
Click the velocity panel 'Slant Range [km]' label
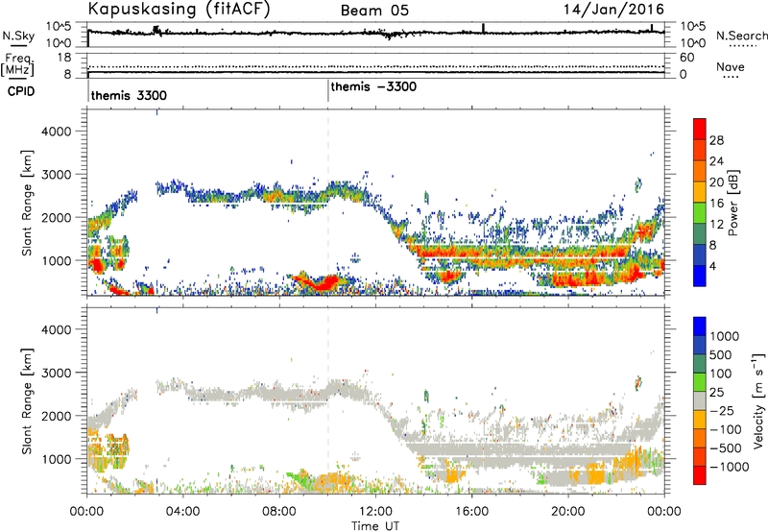pos(27,401)
